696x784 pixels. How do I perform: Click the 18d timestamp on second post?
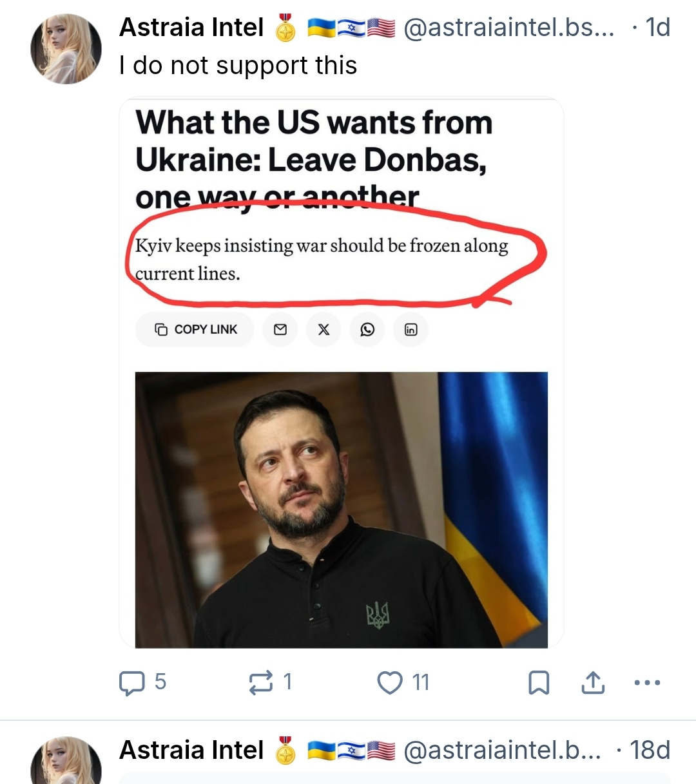pos(650,751)
